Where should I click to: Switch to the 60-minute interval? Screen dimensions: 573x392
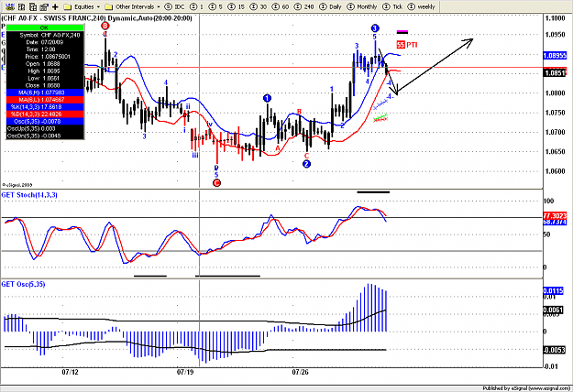click(280, 6)
